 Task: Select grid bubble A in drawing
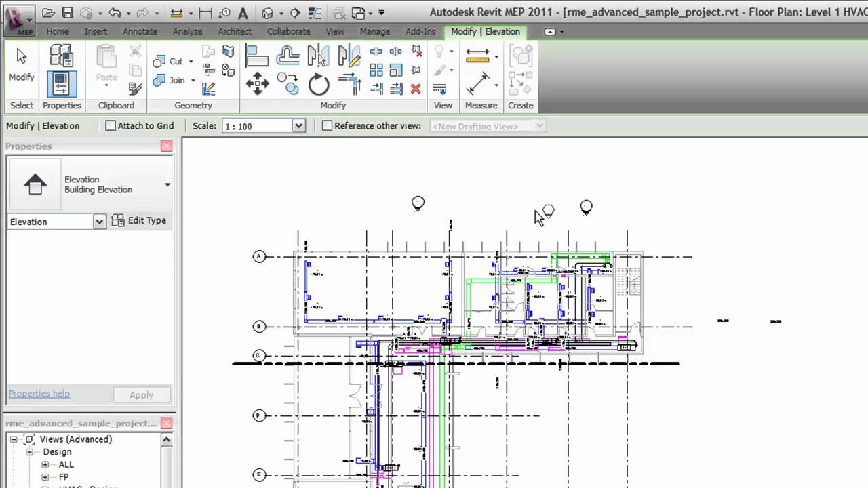coord(259,256)
